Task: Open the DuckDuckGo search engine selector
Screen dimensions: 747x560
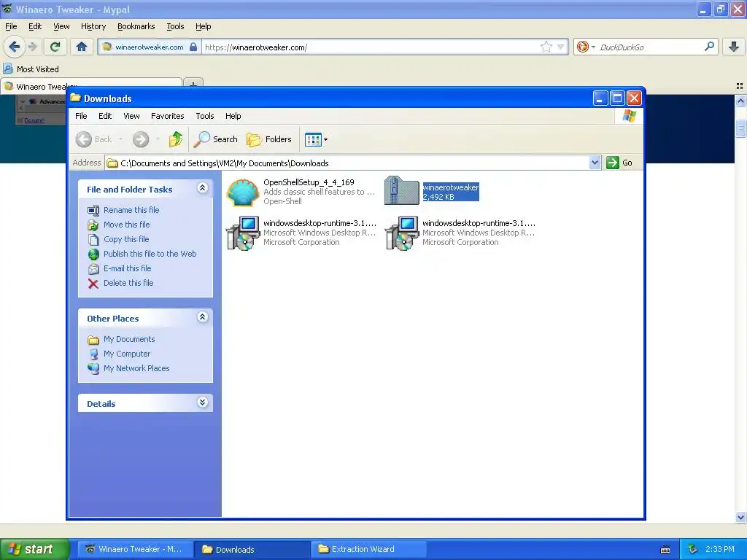Action: [586, 47]
